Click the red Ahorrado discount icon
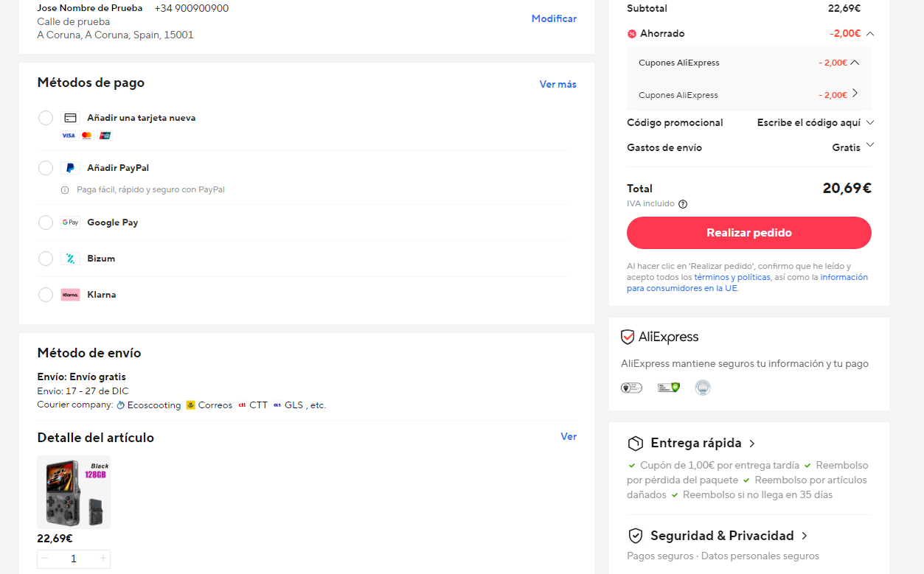924x574 pixels. click(x=632, y=34)
